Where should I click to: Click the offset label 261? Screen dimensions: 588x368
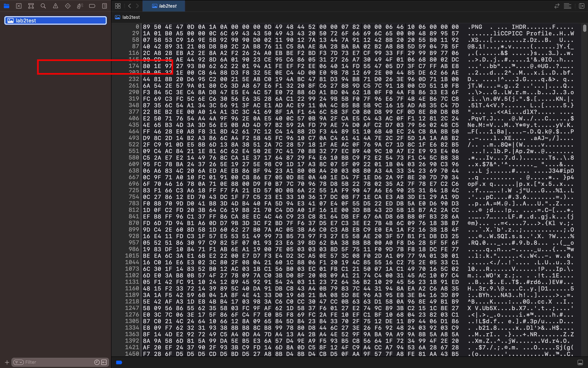tap(134, 85)
